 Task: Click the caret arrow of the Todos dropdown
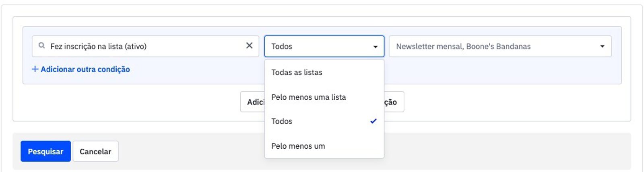pos(376,47)
